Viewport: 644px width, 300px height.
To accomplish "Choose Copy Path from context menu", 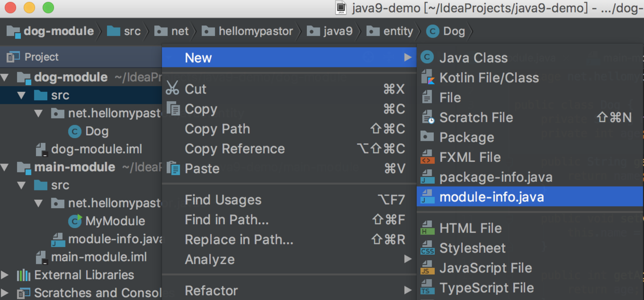I will click(217, 129).
